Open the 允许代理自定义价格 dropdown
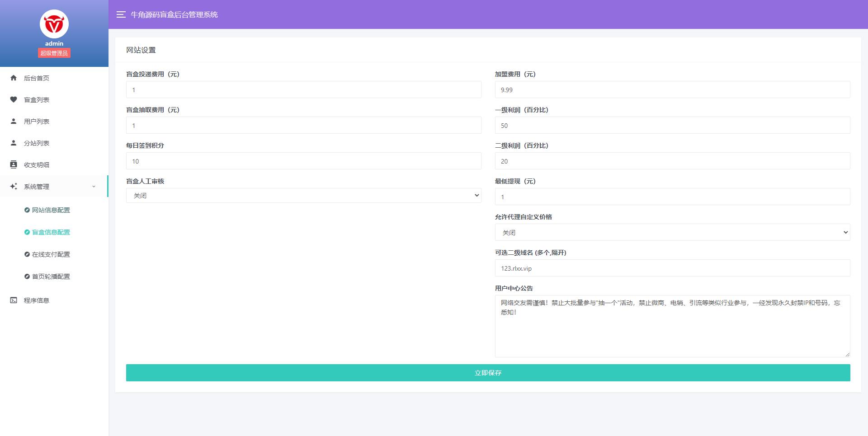868x436 pixels. pyautogui.click(x=672, y=232)
